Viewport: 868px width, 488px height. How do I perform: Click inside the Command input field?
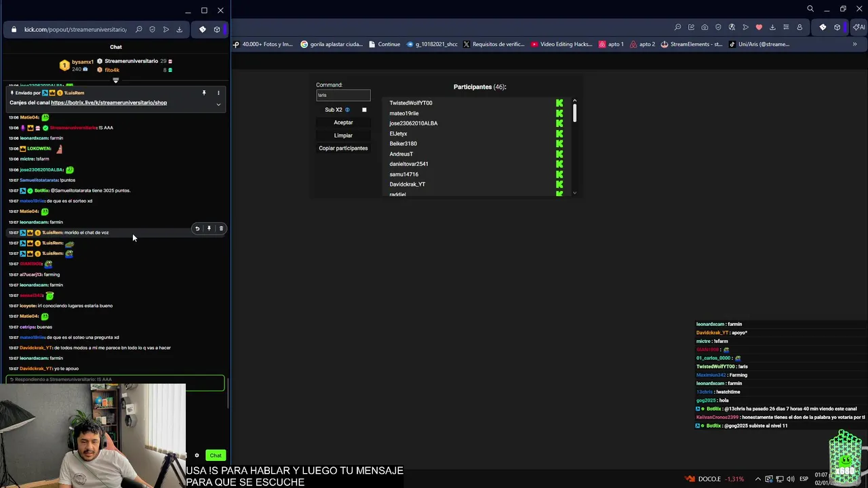point(343,96)
